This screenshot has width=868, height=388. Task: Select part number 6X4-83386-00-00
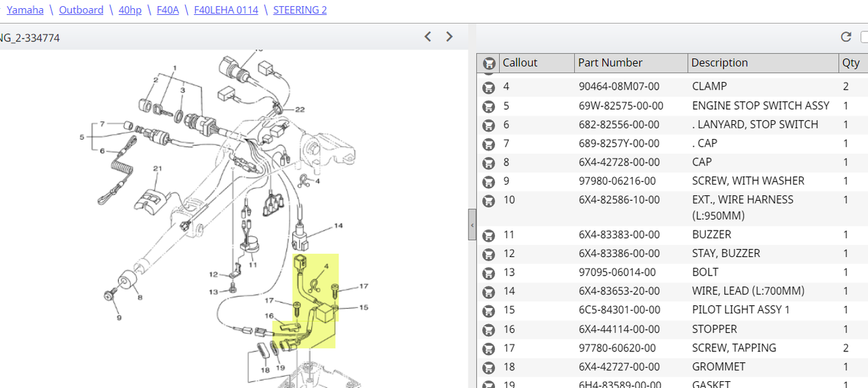618,254
